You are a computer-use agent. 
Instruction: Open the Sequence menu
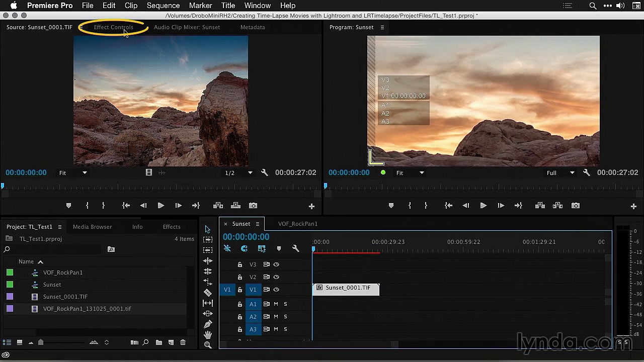tap(163, 6)
